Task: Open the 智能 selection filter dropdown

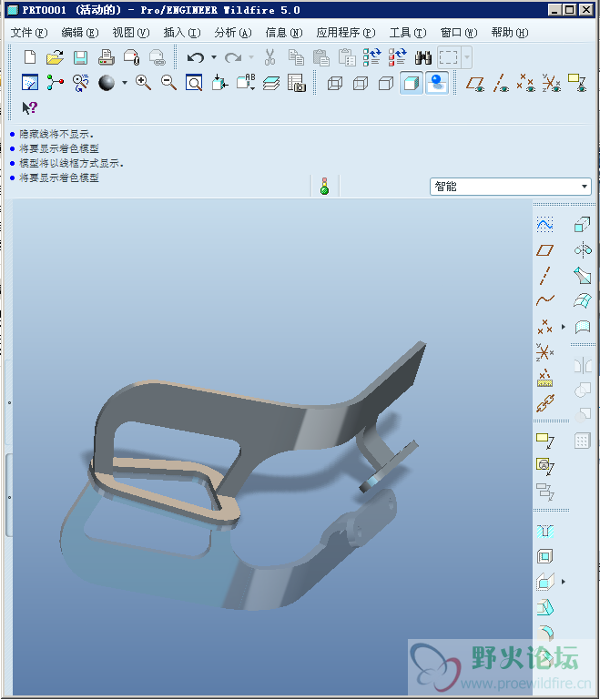Action: click(510, 187)
